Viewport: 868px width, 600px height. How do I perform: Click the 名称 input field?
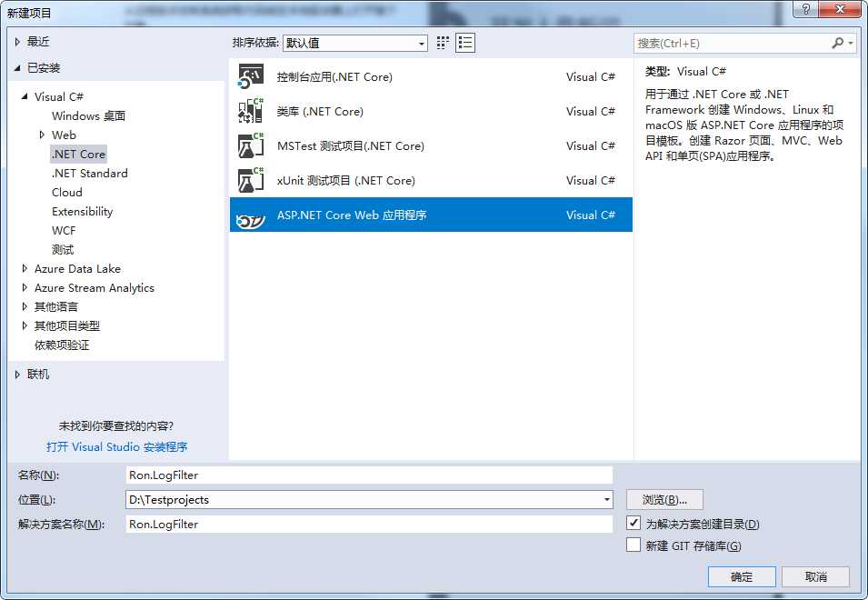point(369,475)
